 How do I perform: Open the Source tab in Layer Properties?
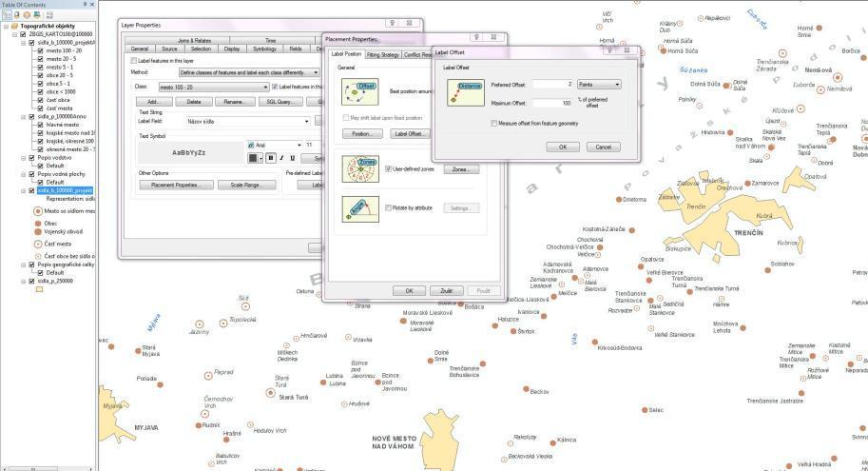click(x=169, y=49)
